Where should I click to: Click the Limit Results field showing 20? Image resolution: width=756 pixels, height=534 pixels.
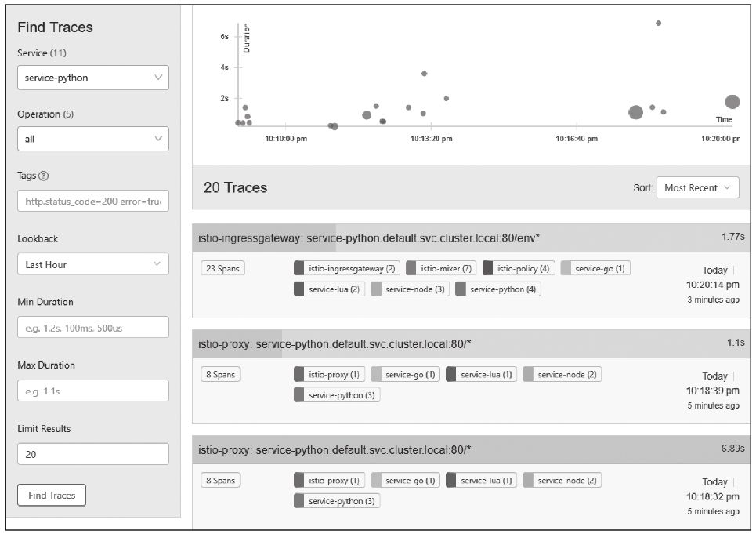pyautogui.click(x=92, y=454)
